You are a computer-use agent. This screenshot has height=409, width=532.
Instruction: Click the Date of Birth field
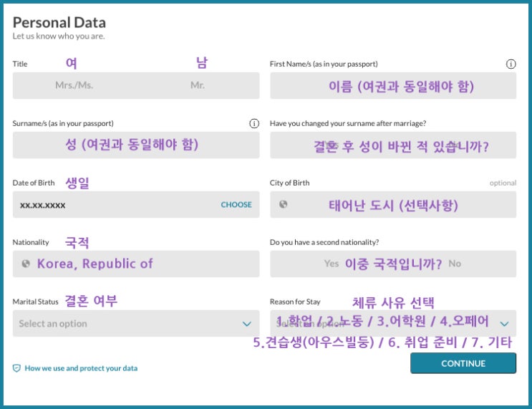point(136,204)
